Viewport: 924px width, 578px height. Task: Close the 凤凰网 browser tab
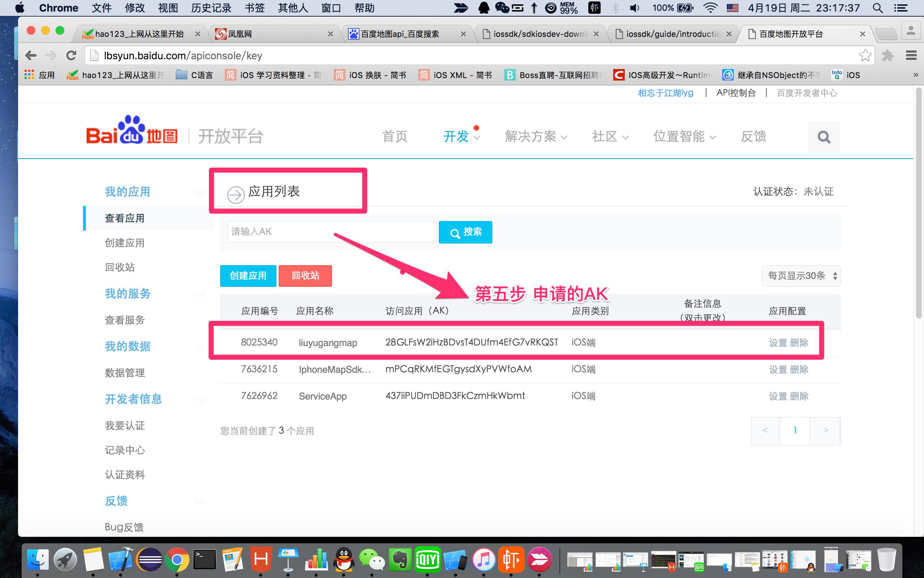tap(330, 34)
